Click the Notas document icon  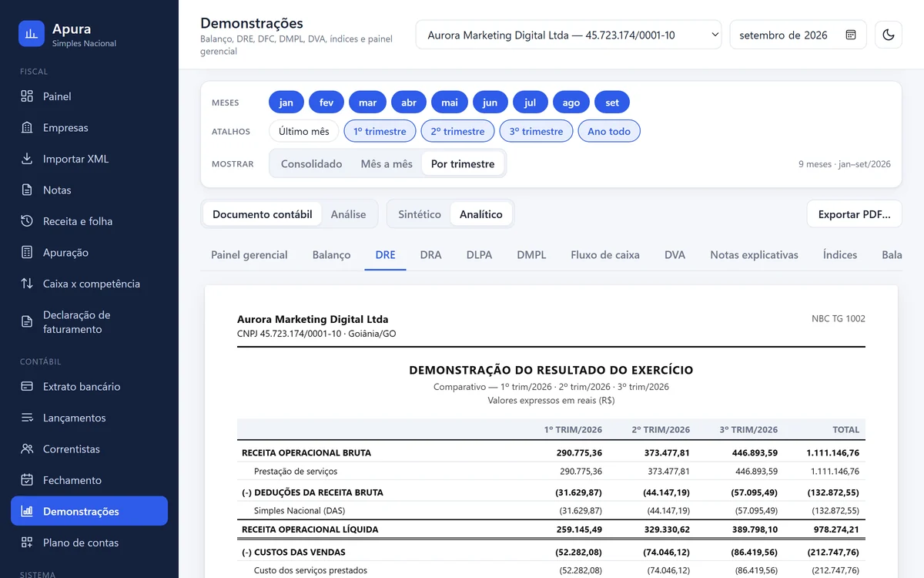[27, 190]
